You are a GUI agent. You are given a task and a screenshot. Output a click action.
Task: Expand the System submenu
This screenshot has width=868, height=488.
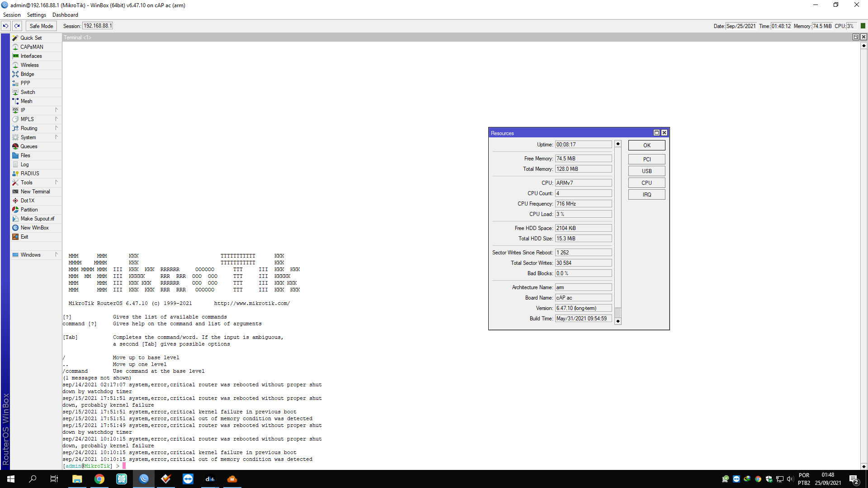coord(57,137)
